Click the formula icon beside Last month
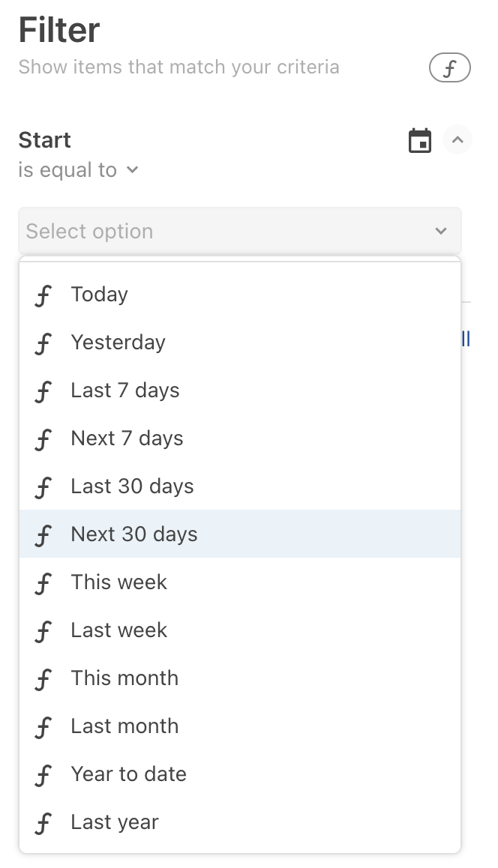This screenshot has height=868, width=498. coord(43,727)
